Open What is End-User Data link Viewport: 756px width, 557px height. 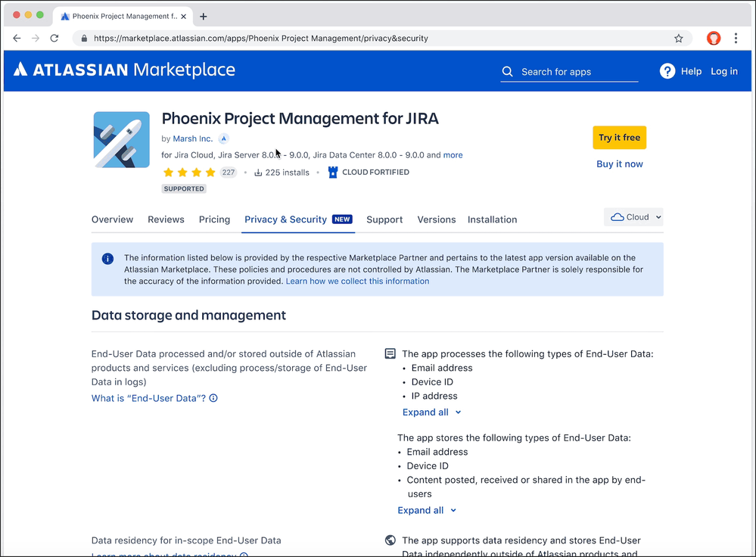tap(148, 398)
